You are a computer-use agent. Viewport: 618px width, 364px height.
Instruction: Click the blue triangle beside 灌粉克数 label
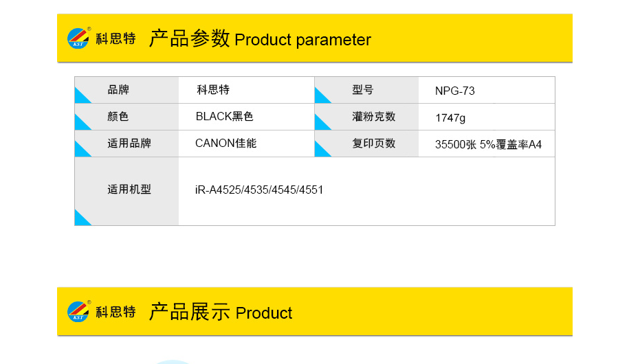323,122
